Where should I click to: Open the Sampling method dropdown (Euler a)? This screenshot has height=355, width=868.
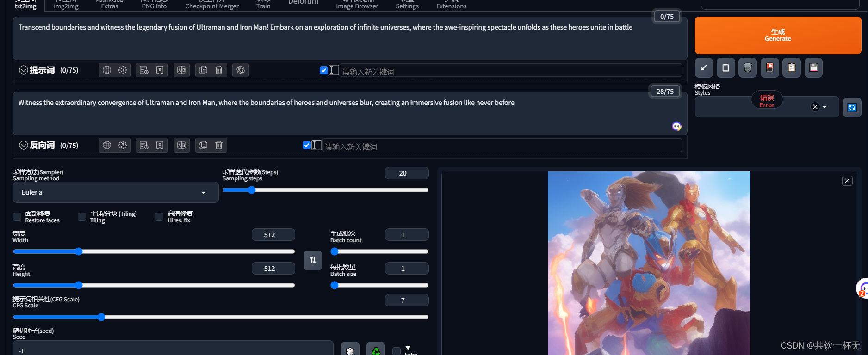pos(116,192)
